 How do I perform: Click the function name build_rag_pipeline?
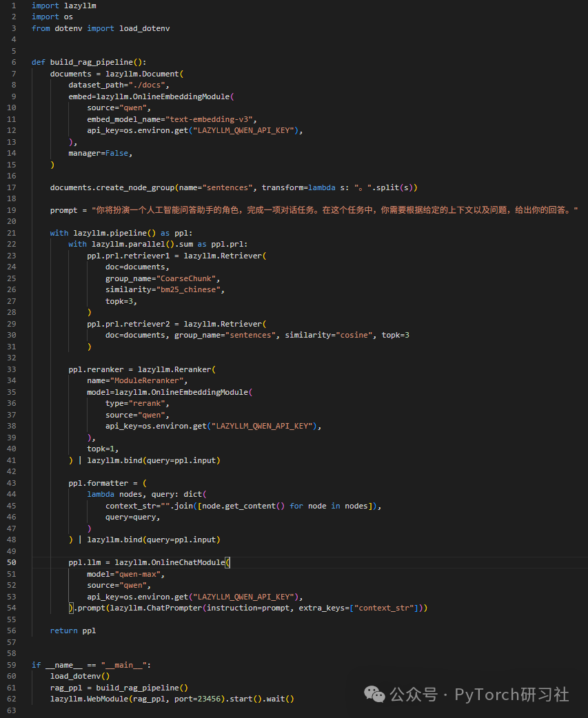[92, 62]
